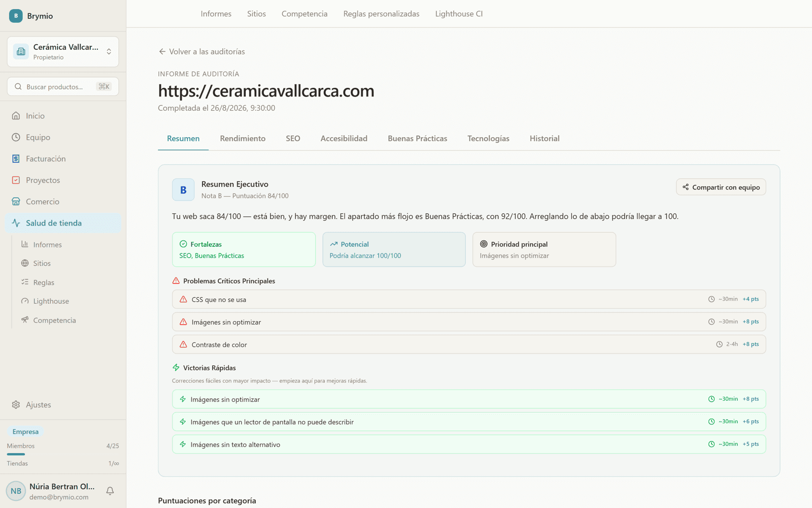Open Sitios in top navigation

coord(256,14)
